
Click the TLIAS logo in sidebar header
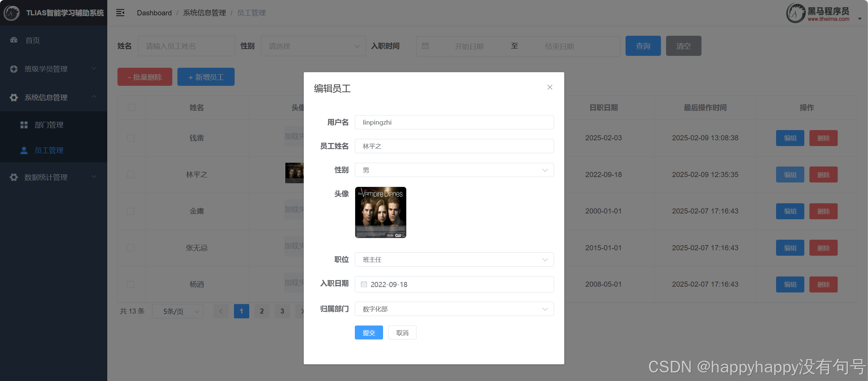point(12,13)
